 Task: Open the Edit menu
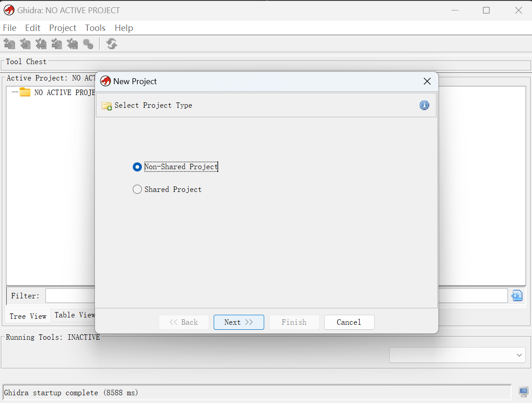coord(33,28)
